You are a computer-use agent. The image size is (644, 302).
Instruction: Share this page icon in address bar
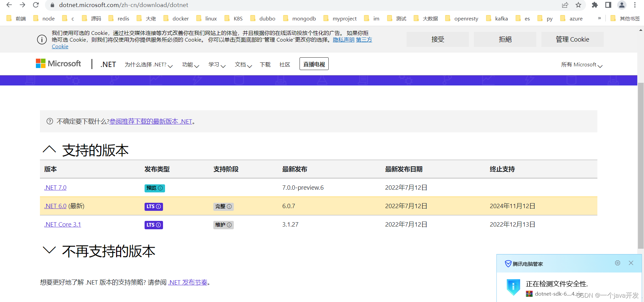pos(565,5)
